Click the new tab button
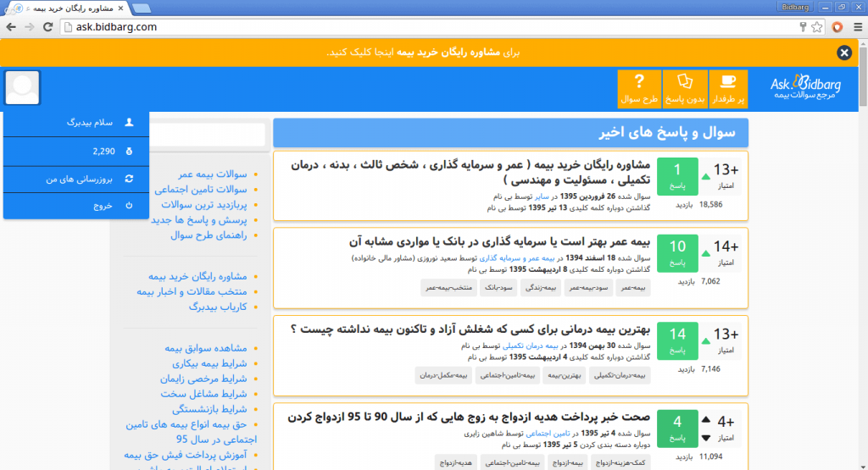This screenshot has width=868, height=470. click(142, 8)
